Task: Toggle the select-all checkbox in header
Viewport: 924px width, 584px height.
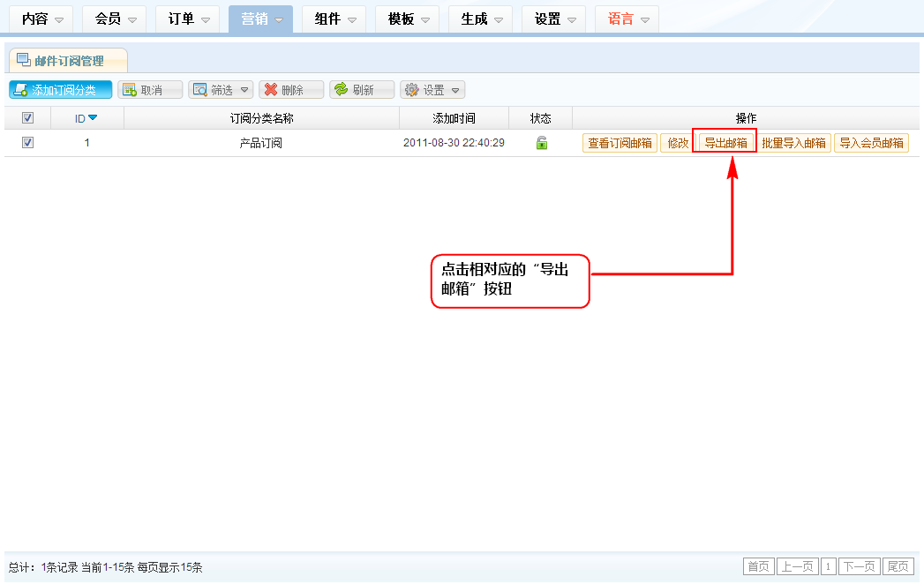Action: point(27,118)
